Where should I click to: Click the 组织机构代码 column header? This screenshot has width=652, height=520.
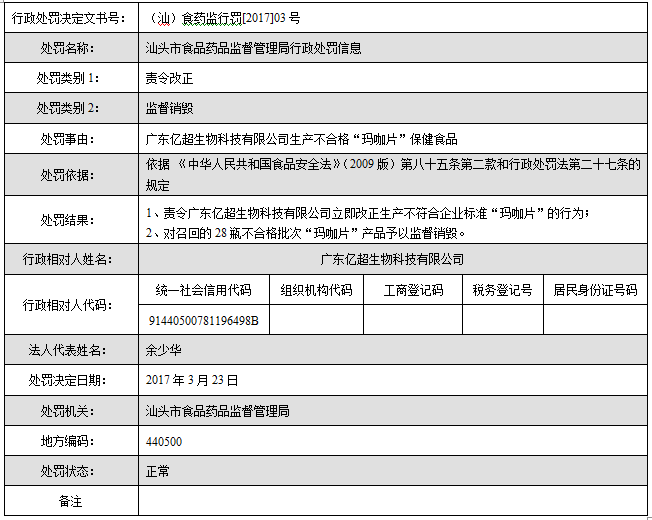316,290
